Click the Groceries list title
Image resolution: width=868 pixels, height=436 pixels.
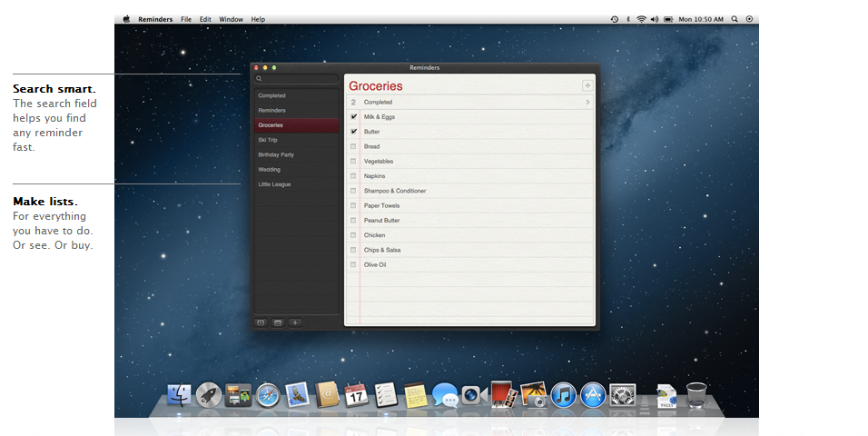(x=375, y=86)
